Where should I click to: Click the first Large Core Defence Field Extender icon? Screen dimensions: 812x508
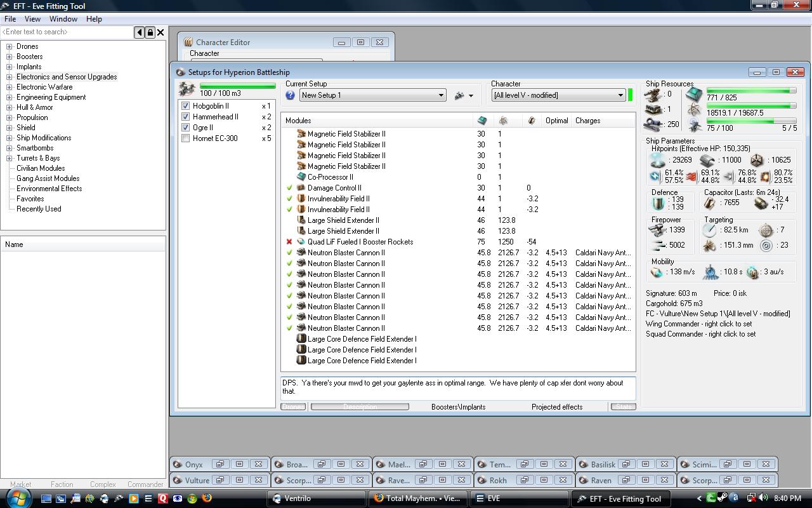301,339
